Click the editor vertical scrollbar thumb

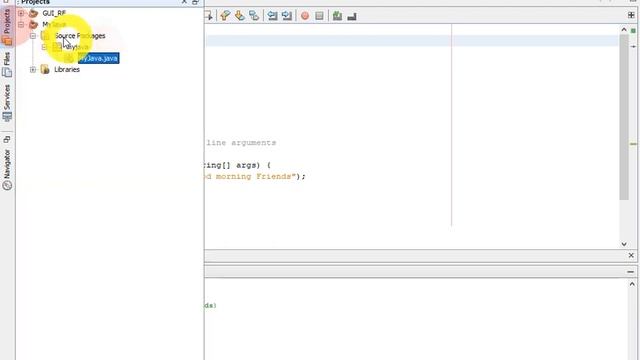pos(624,117)
